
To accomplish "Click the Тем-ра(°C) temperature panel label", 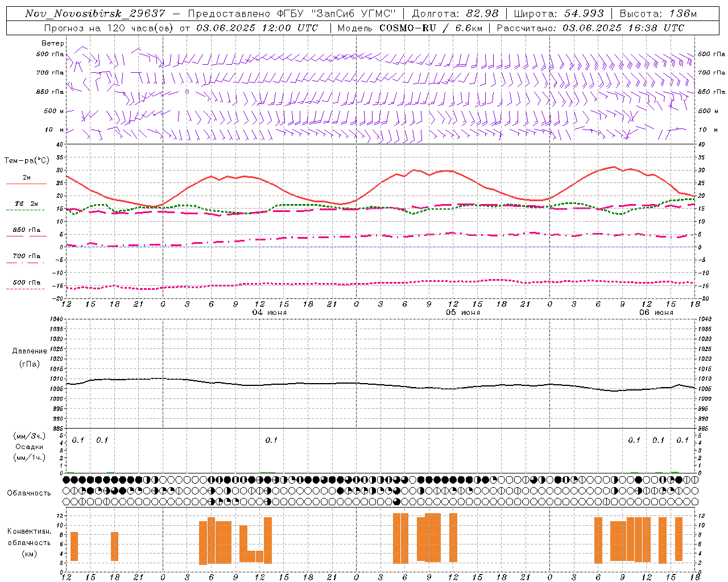I will [x=27, y=161].
